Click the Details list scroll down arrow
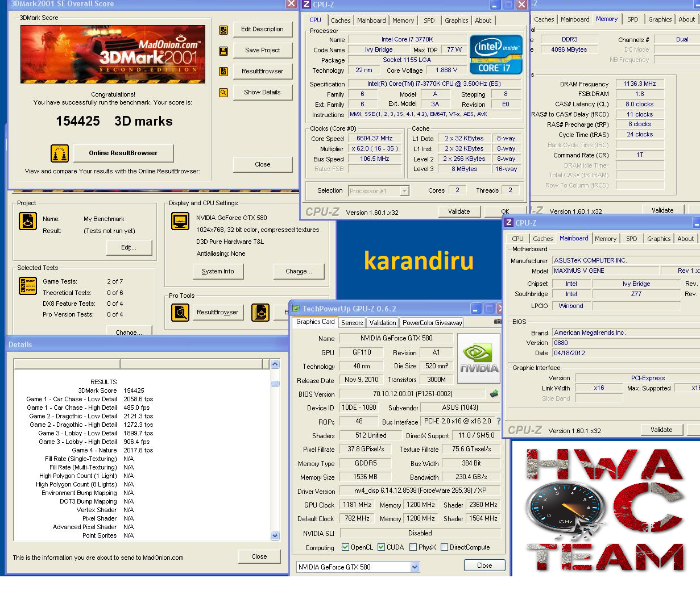Viewport: 700px width, 607px height. tap(275, 535)
